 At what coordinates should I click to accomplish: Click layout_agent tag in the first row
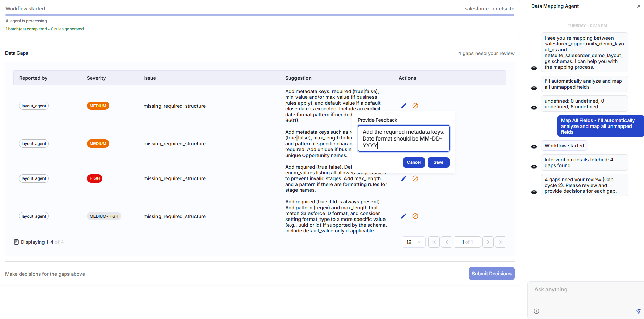tap(34, 106)
